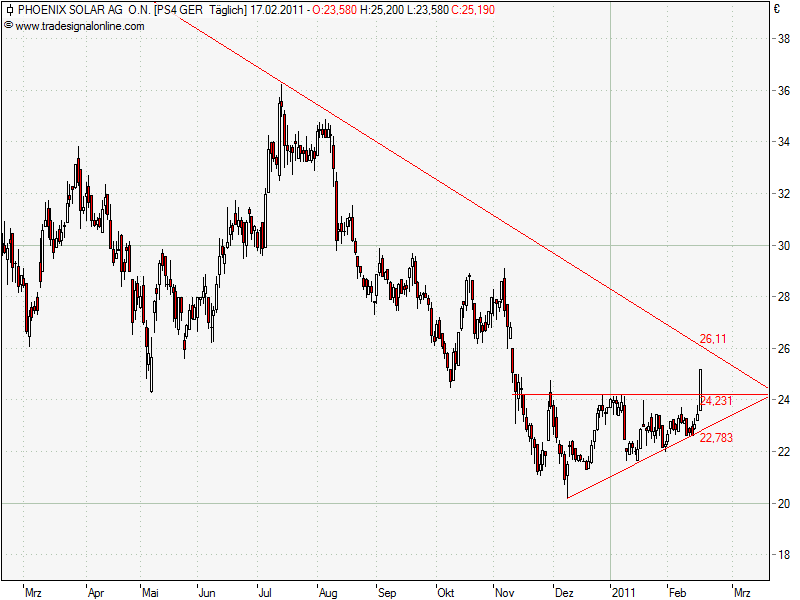Select the Aug label on the time axis

click(328, 591)
